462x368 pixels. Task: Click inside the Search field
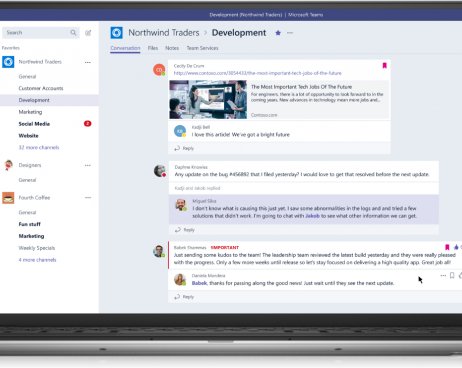point(41,32)
